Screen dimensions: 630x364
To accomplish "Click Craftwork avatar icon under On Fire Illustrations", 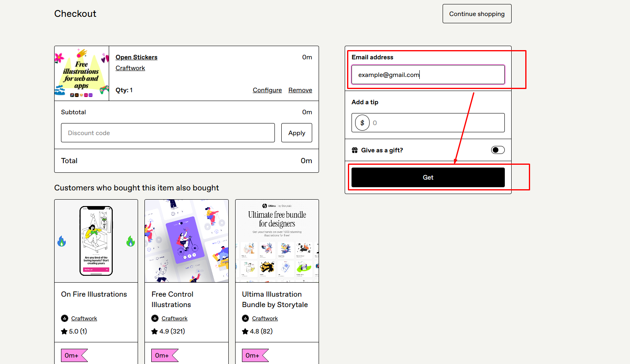I will pyautogui.click(x=65, y=318).
